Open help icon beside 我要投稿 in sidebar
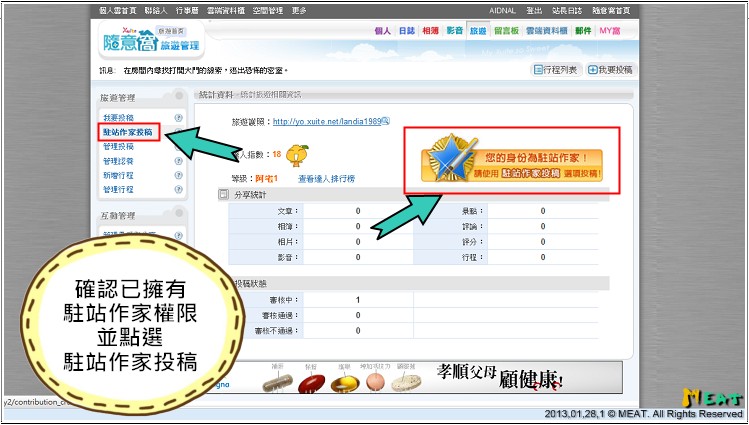Image resolution: width=749 pixels, height=425 pixels. [x=179, y=118]
